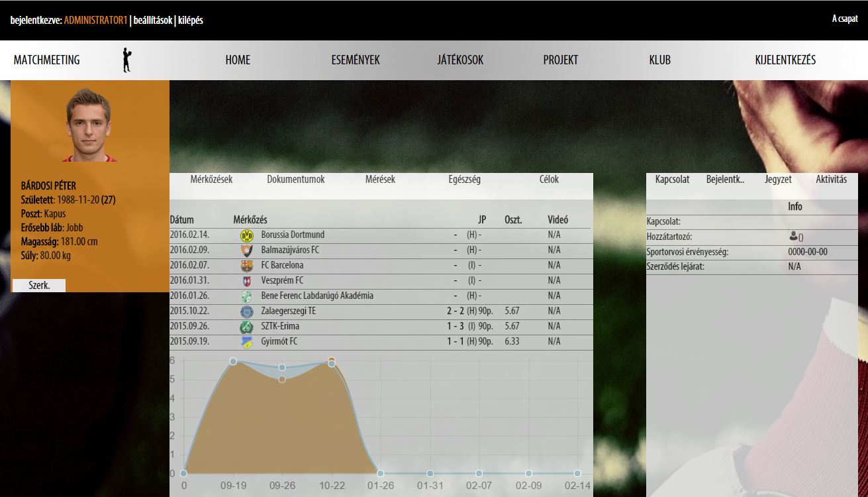Click the player silhouette logo icon

(x=127, y=60)
